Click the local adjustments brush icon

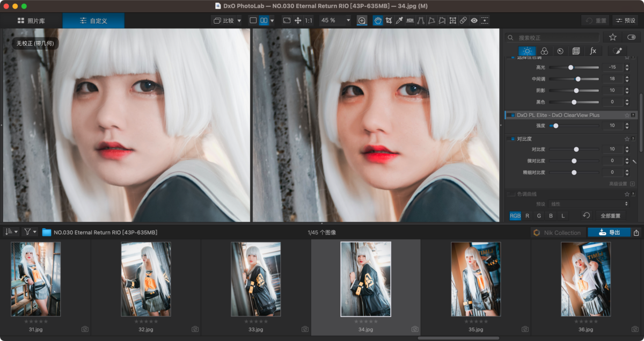(617, 51)
